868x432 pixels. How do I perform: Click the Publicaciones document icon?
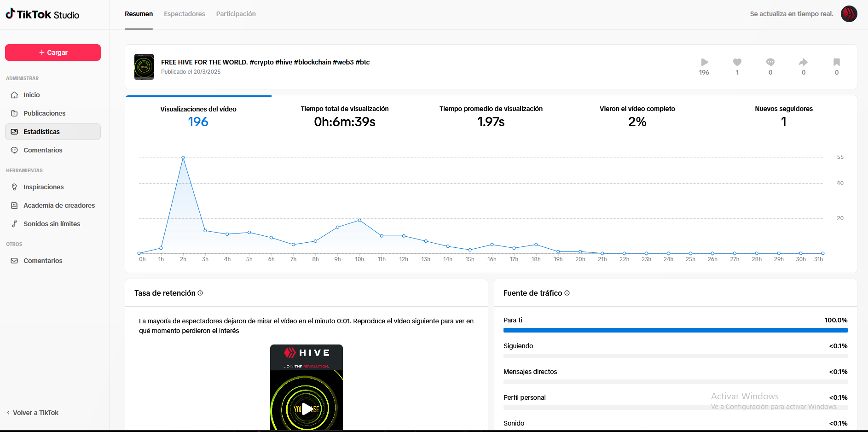(x=14, y=113)
